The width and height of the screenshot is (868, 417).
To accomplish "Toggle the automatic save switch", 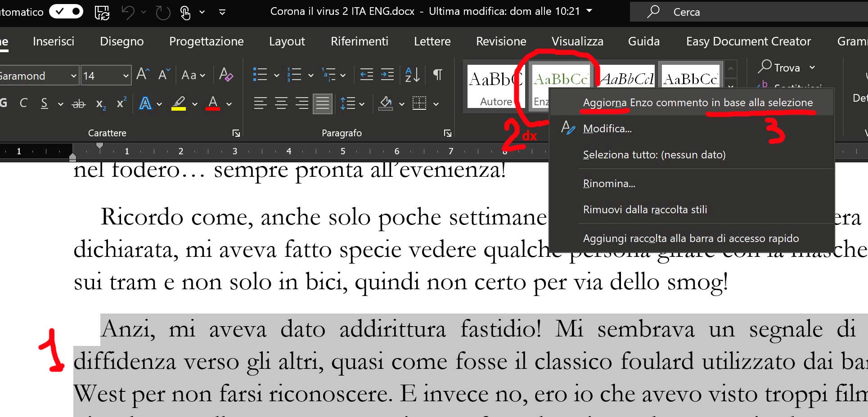I will click(66, 12).
